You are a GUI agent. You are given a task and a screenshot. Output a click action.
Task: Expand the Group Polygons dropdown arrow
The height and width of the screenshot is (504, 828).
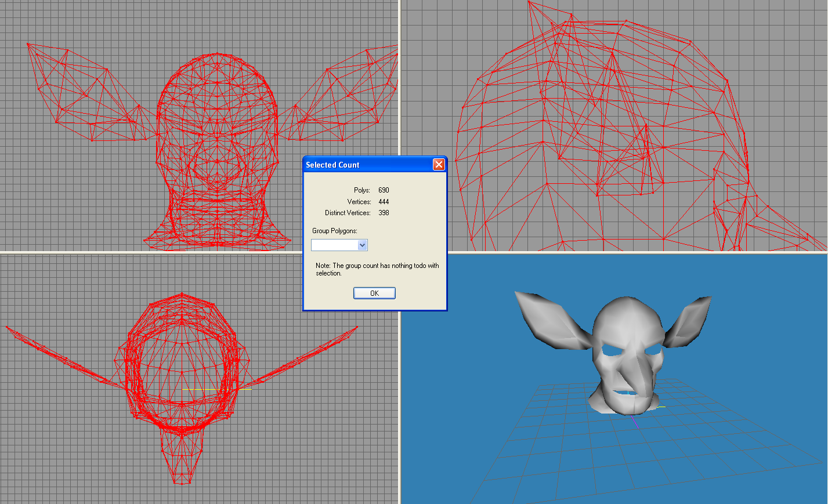point(362,245)
